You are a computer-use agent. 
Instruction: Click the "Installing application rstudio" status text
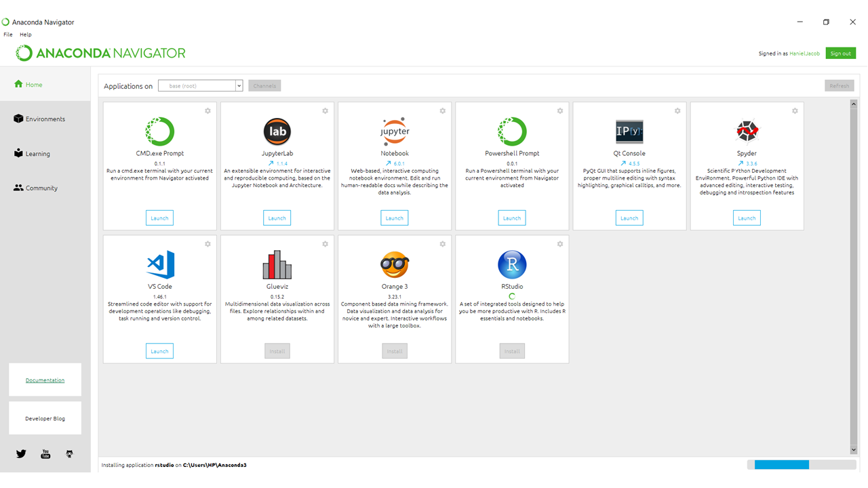point(174,466)
